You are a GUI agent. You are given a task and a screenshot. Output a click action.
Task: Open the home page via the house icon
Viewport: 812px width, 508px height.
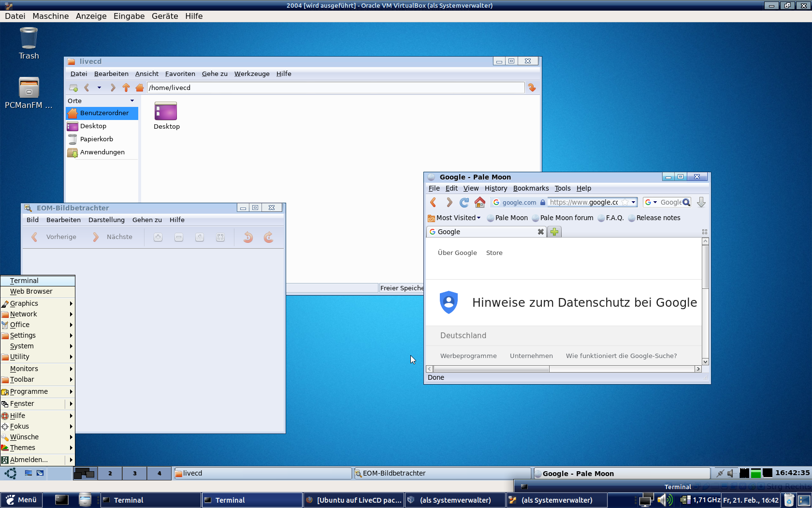point(479,202)
